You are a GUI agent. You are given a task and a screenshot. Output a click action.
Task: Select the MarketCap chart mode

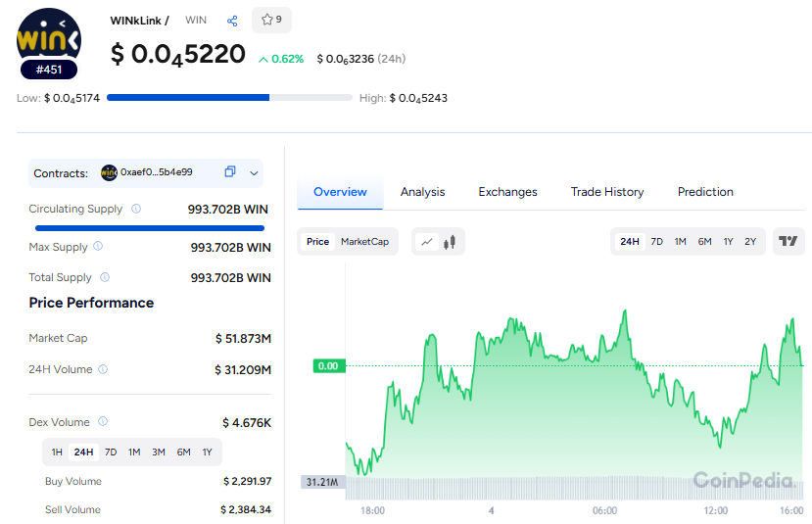point(364,242)
